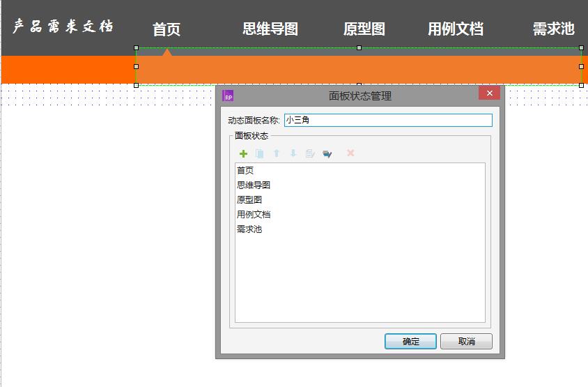Image resolution: width=588 pixels, height=387 pixels.
Task: Click the RP logo in dialog title bar
Action: click(228, 96)
